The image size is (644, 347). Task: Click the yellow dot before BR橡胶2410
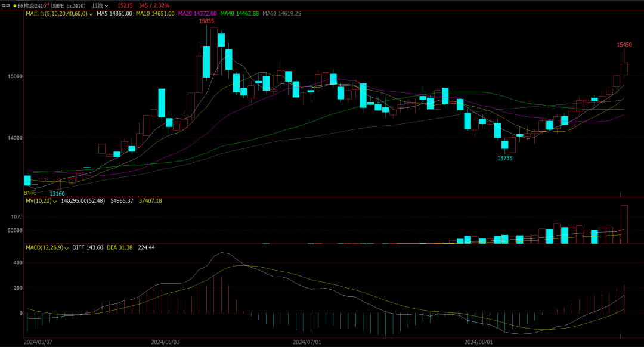15,6
